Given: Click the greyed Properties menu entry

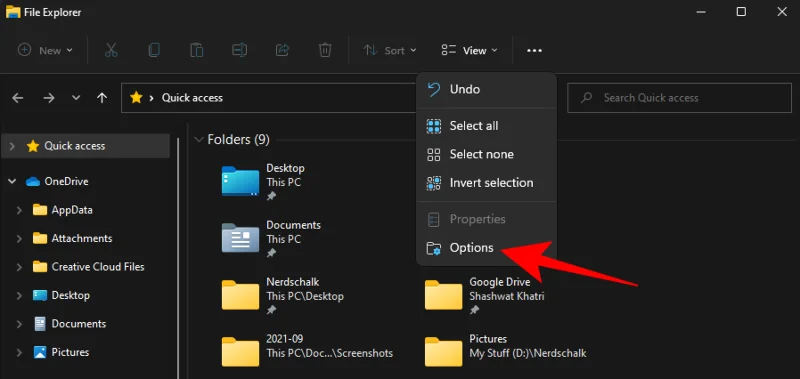Looking at the screenshot, I should pos(486,219).
